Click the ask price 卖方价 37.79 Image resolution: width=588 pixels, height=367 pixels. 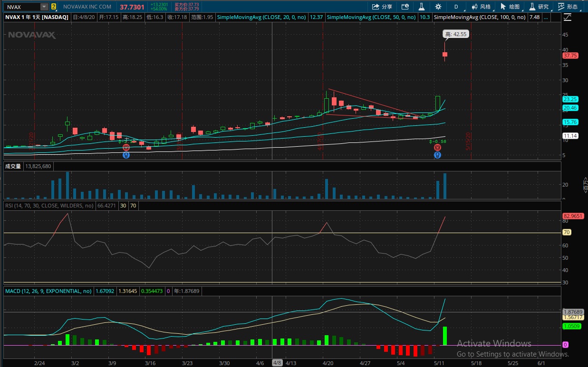[x=186, y=9]
